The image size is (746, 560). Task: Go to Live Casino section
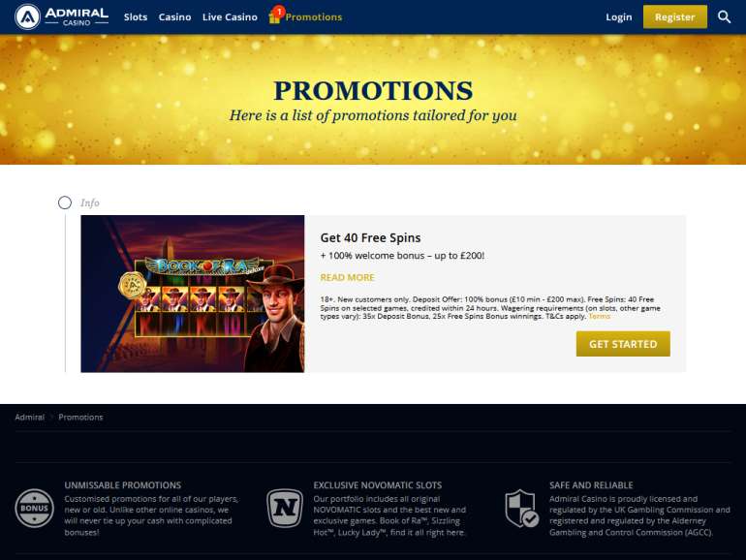[230, 17]
